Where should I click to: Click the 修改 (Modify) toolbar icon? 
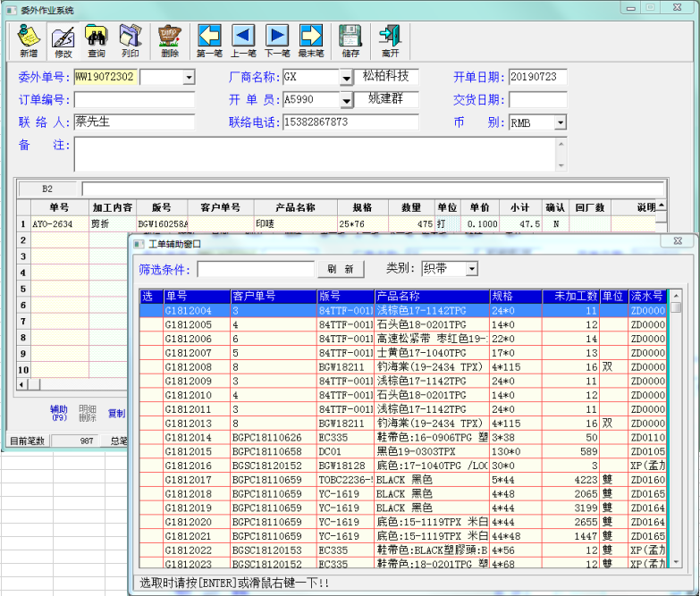click(63, 41)
